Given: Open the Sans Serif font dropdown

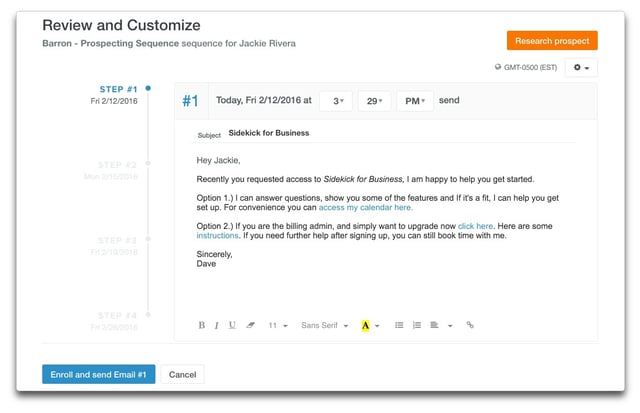Looking at the screenshot, I should pyautogui.click(x=324, y=325).
